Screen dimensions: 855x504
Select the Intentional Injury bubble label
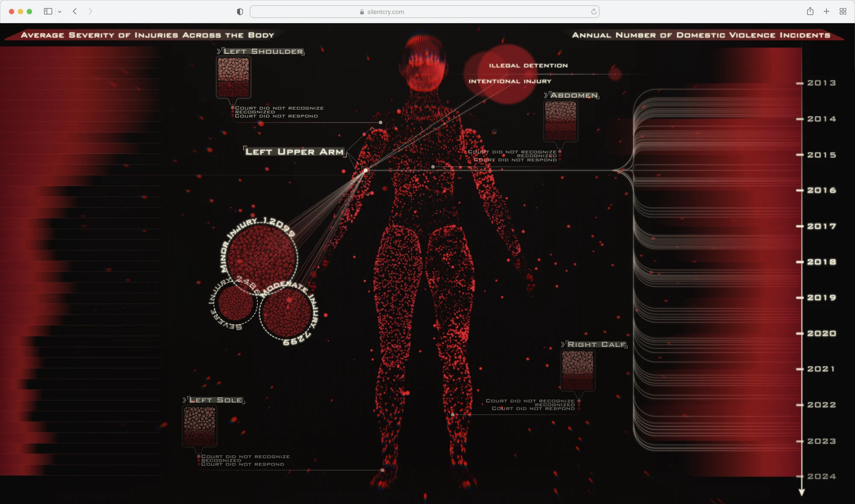pos(510,81)
